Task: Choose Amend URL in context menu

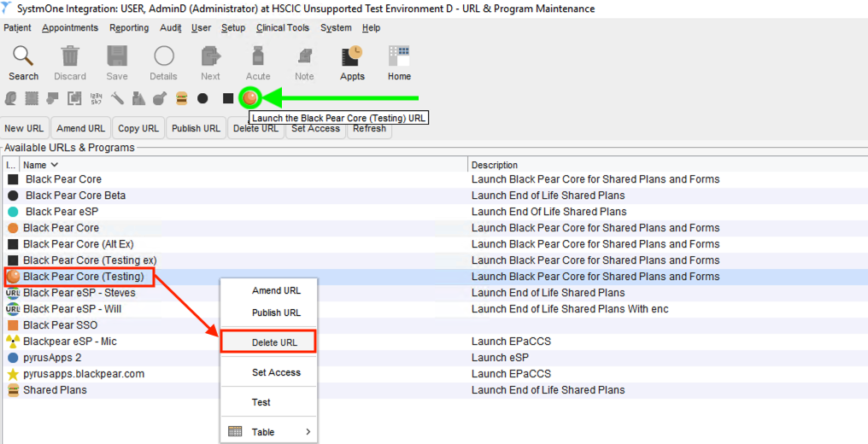Action: click(269, 291)
